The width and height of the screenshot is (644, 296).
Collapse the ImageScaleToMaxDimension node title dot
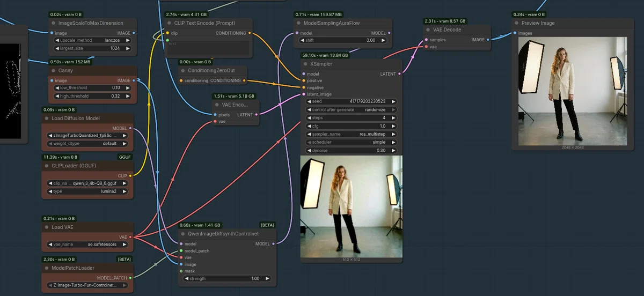click(x=53, y=23)
